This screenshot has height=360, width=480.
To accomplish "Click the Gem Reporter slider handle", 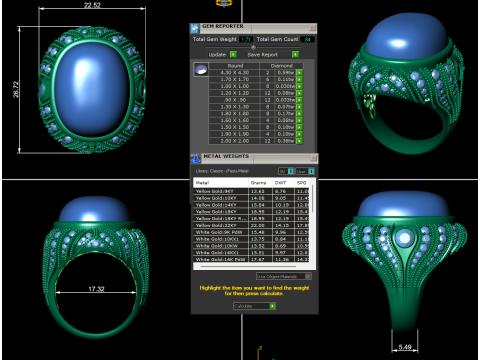I will (253, 47).
